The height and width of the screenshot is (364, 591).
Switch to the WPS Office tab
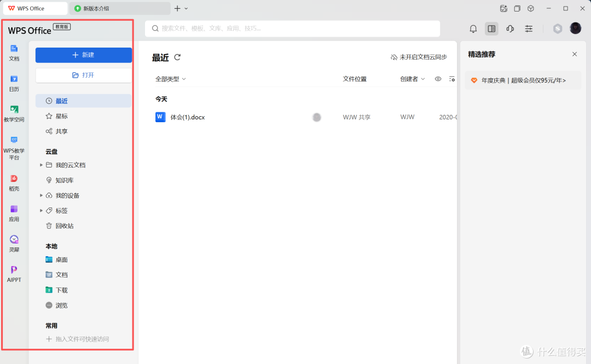(35, 8)
